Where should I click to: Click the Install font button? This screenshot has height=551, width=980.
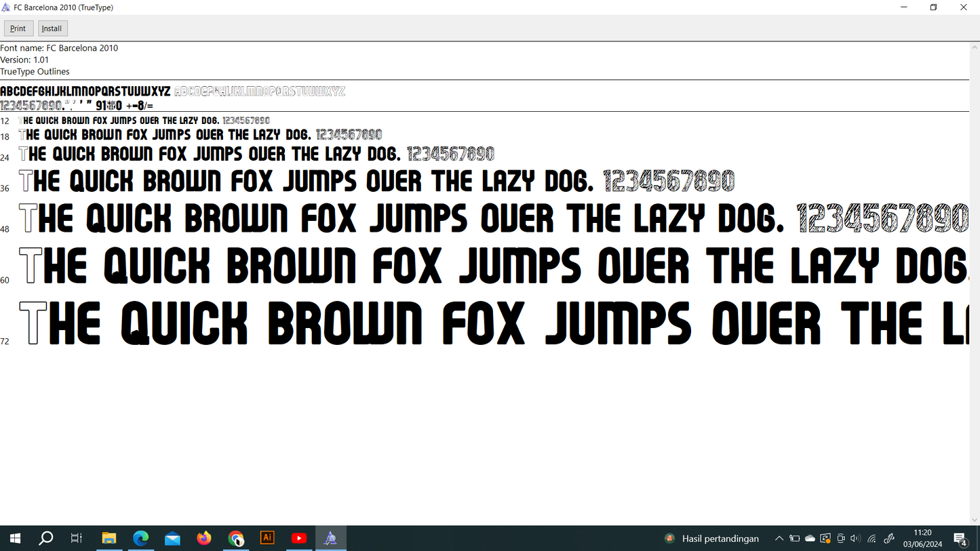[52, 28]
